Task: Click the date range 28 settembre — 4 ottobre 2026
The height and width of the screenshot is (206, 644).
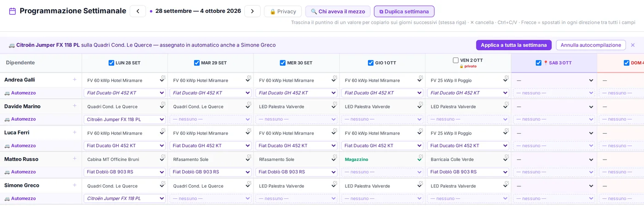Action: click(198, 11)
